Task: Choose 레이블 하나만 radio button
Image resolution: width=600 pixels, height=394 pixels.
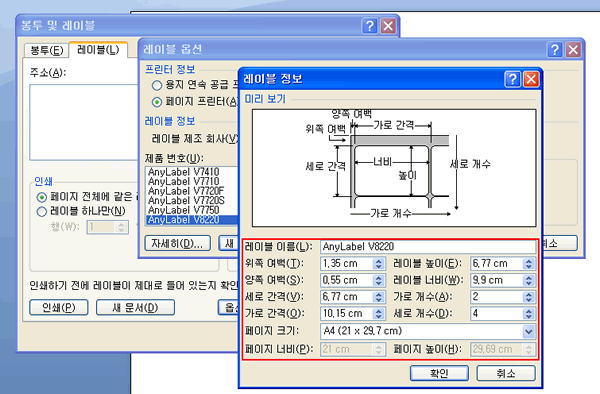Action: click(42, 212)
